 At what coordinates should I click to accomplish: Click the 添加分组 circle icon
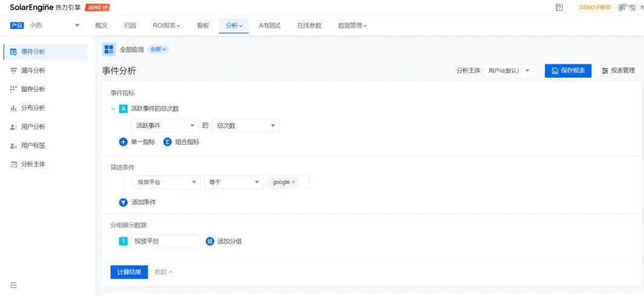coord(210,242)
